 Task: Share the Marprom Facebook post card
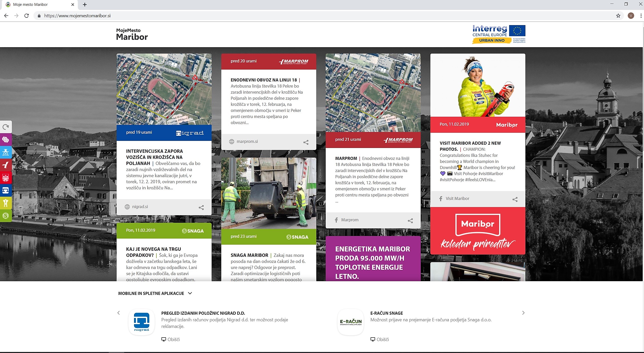click(x=410, y=221)
